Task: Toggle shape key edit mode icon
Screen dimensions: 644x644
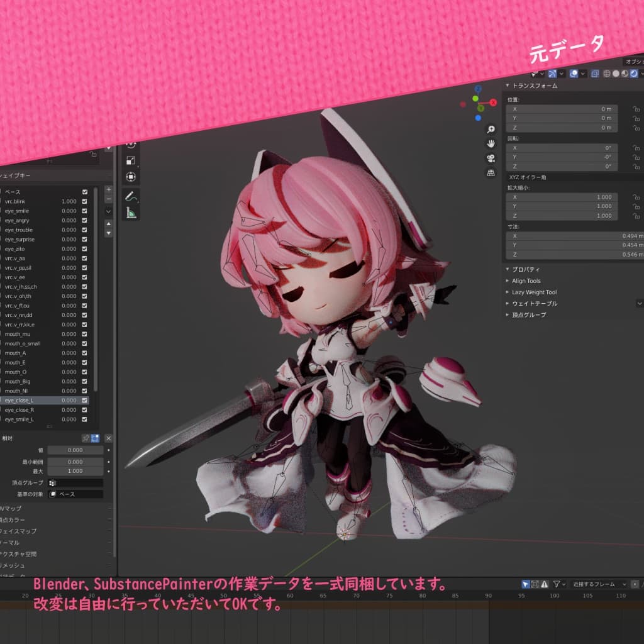Action: point(95,438)
